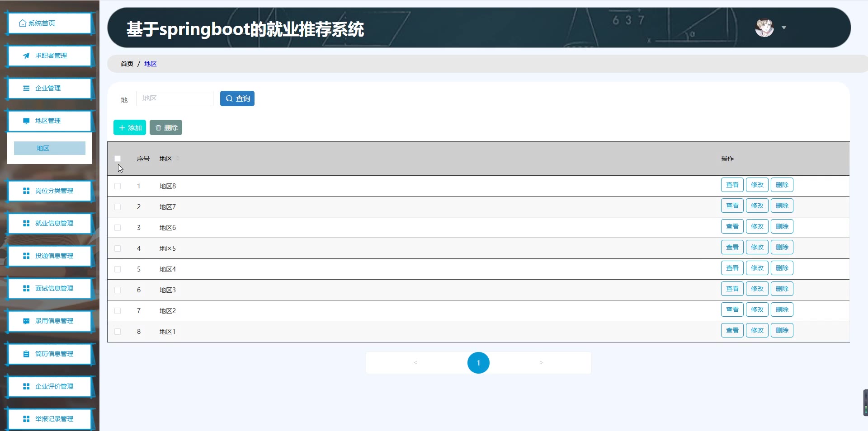Click the clipboard icon for 简历信息管理

click(26, 354)
